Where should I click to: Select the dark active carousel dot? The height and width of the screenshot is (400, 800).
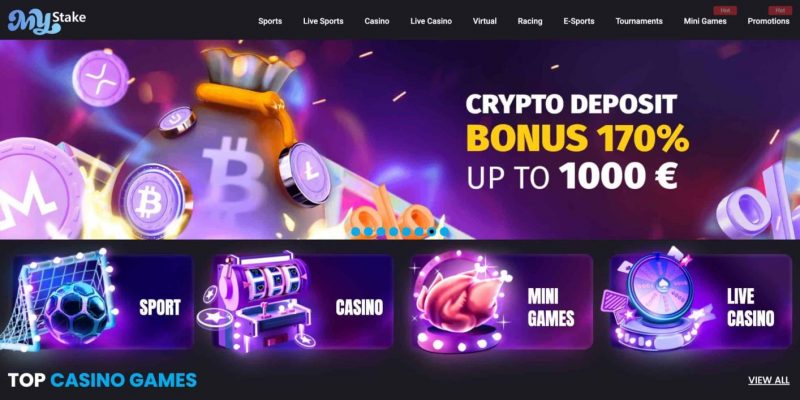tap(432, 232)
